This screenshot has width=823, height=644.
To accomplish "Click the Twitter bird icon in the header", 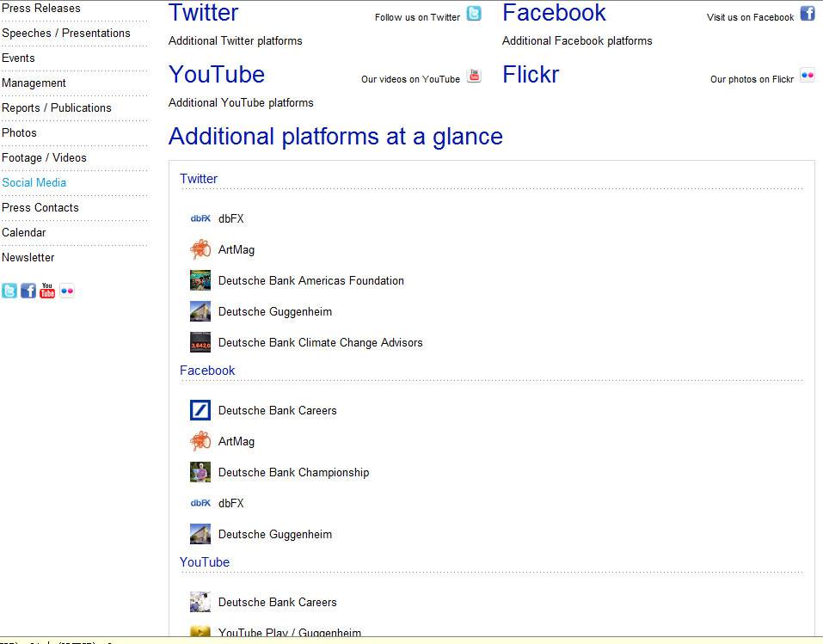I will click(x=474, y=14).
